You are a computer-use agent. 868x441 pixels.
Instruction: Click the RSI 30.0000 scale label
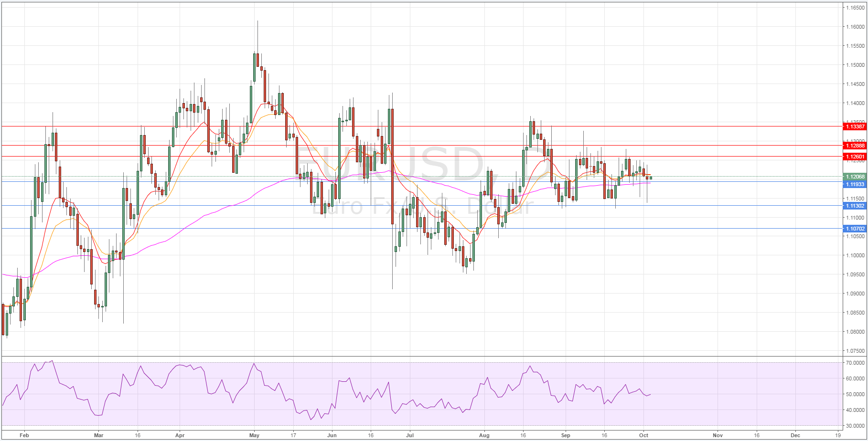pos(856,426)
